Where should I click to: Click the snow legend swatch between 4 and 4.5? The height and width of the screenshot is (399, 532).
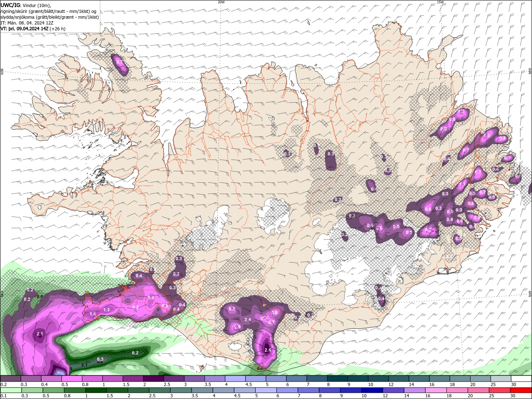click(x=235, y=379)
